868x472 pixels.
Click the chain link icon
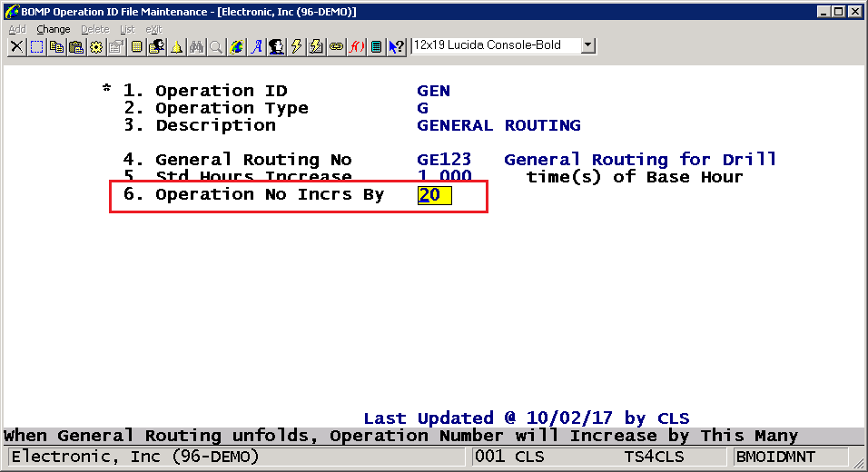(336, 47)
